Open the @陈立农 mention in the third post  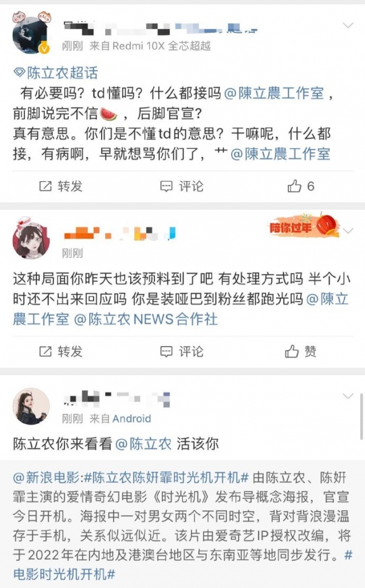coord(143,444)
